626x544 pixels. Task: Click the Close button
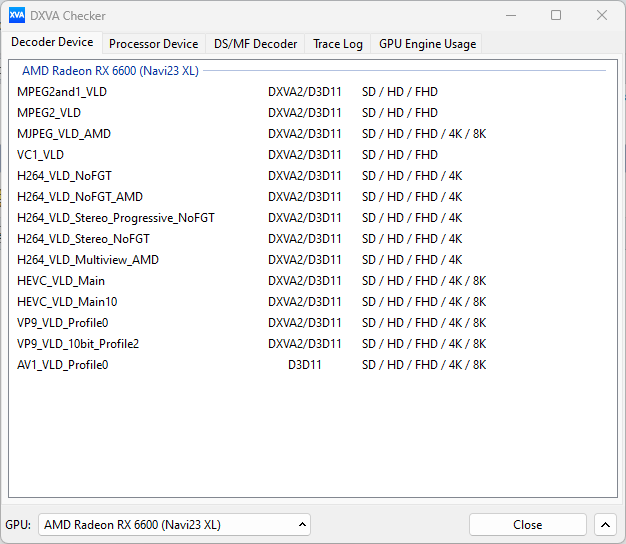click(x=528, y=524)
